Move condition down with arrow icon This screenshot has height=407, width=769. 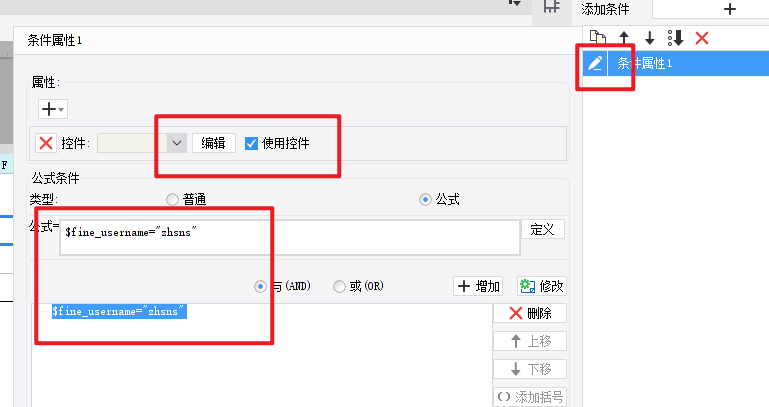(x=650, y=38)
